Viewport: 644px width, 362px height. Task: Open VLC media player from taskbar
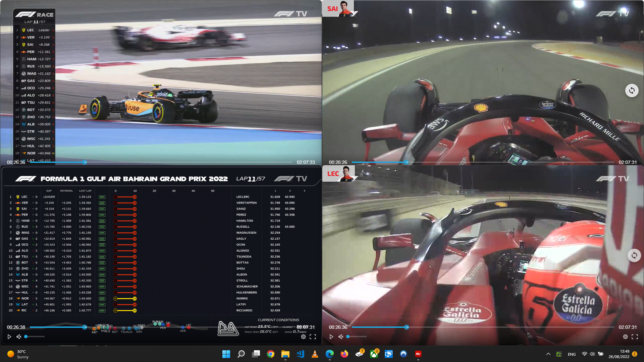(315, 354)
